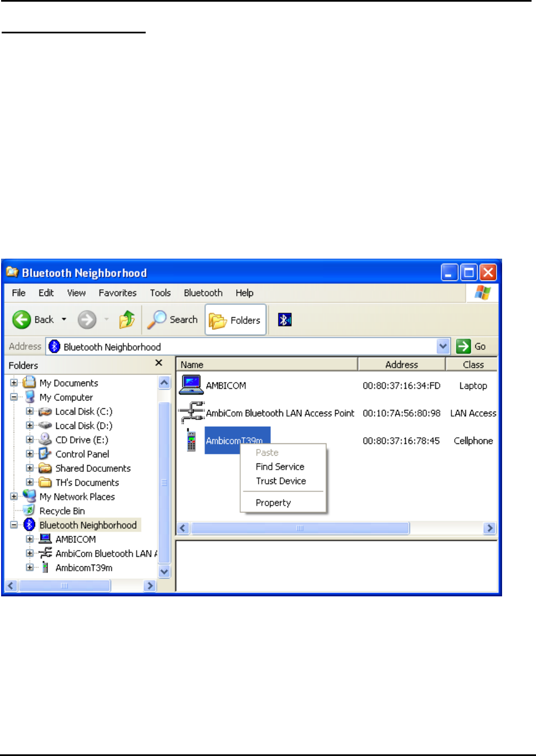The height and width of the screenshot is (756, 536).
Task: Click the device list right scroll arrow
Action: click(x=489, y=528)
